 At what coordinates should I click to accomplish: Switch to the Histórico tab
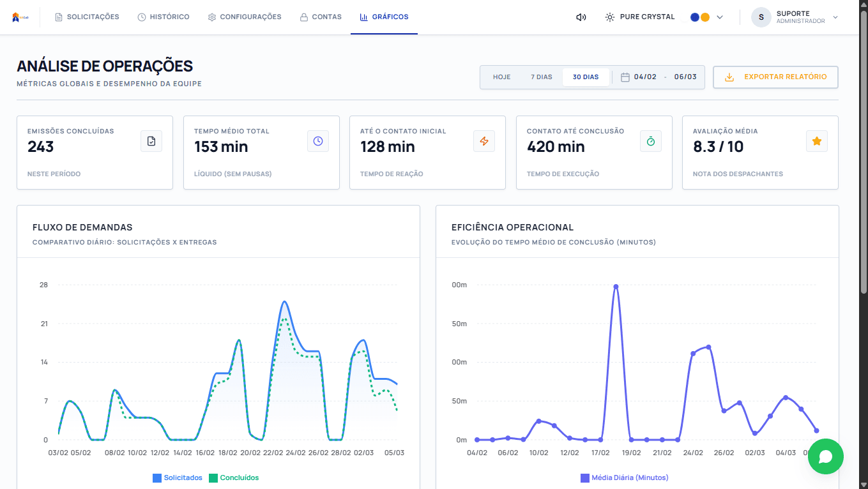click(164, 17)
